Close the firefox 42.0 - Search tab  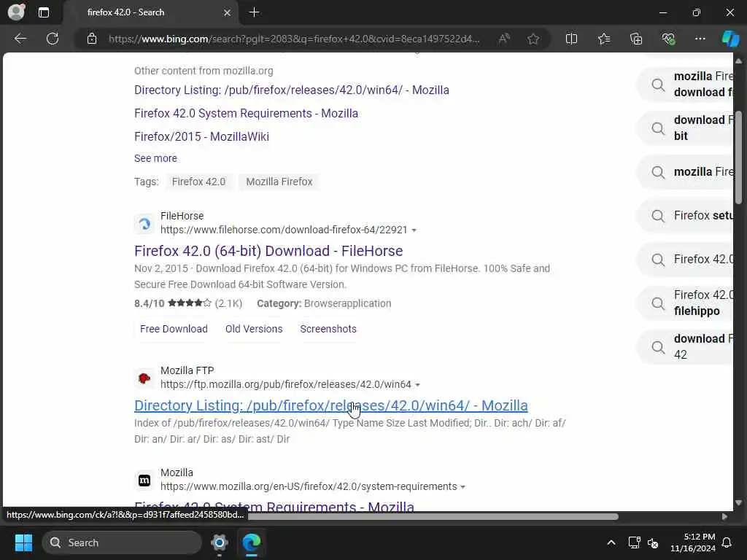click(x=228, y=13)
